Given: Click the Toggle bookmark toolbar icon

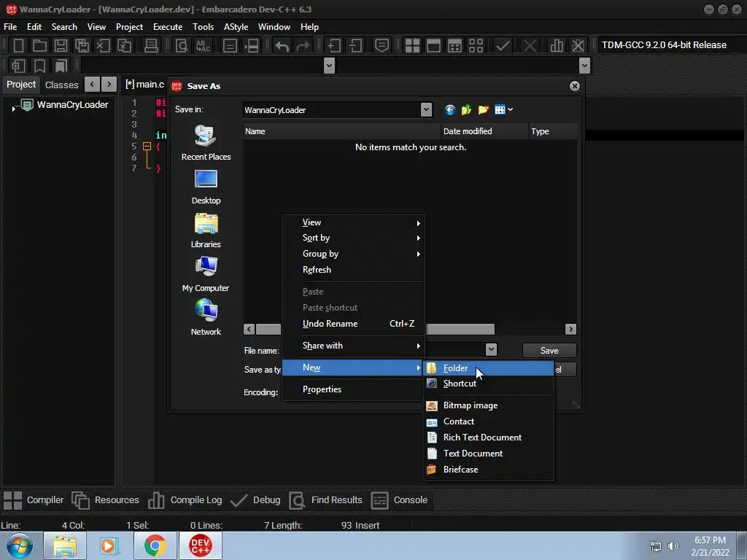Looking at the screenshot, I should [x=40, y=66].
